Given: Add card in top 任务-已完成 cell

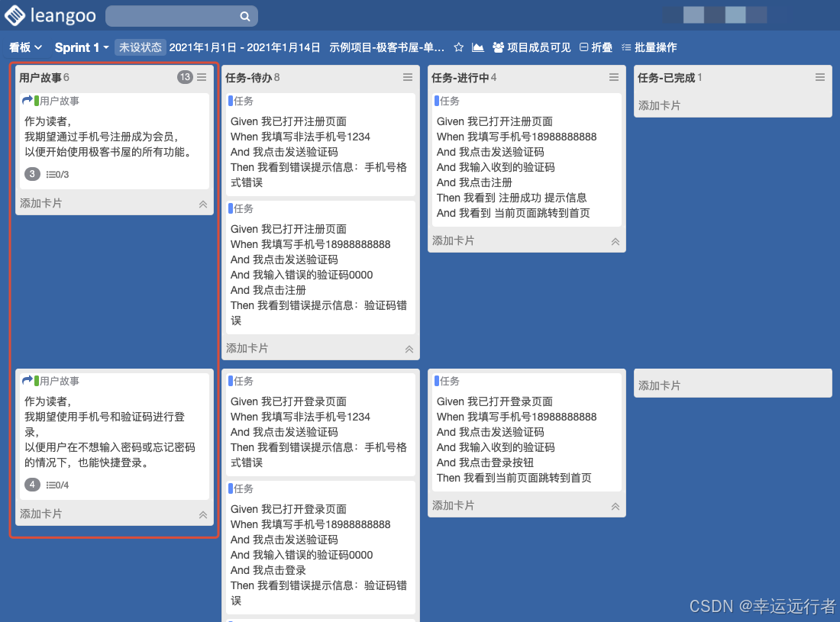Looking at the screenshot, I should point(660,105).
